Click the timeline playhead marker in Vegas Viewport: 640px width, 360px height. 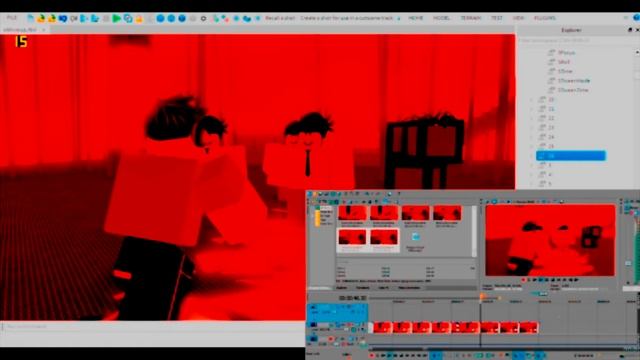[482, 296]
